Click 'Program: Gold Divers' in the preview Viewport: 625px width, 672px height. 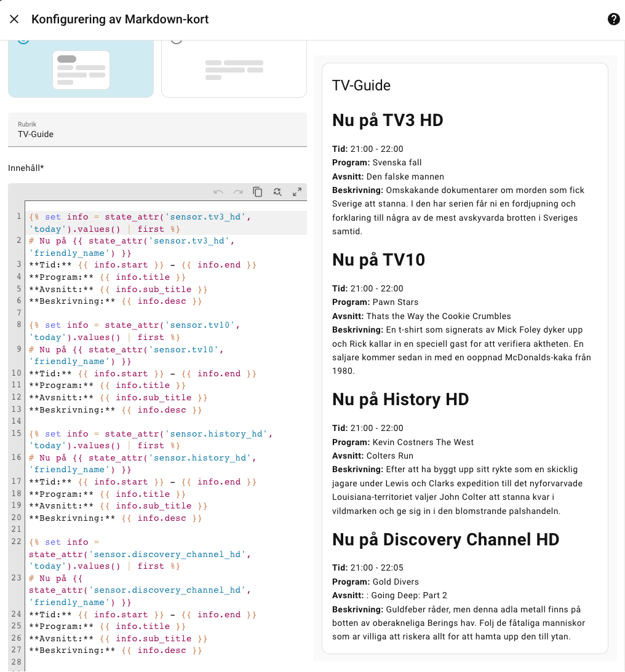tap(375, 582)
